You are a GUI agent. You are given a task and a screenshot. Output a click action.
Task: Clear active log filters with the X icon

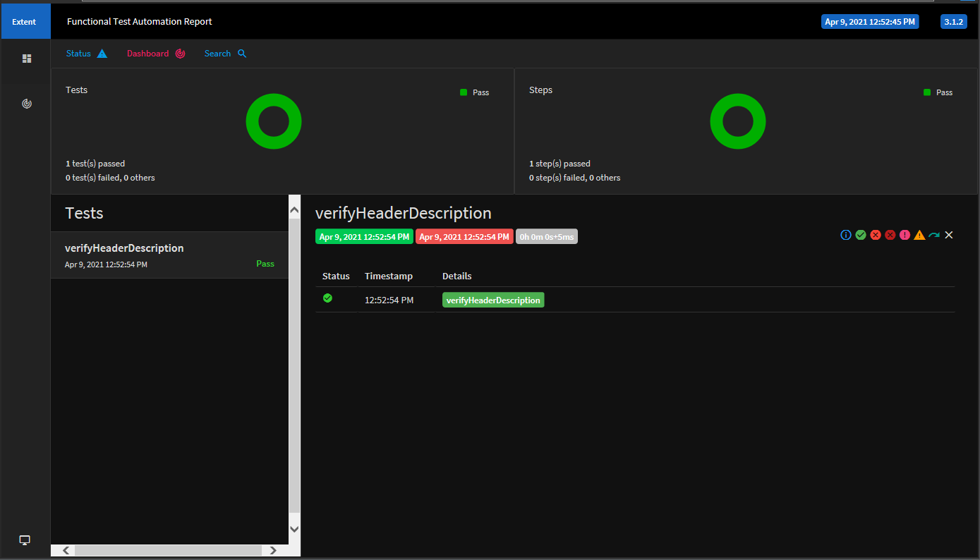948,235
